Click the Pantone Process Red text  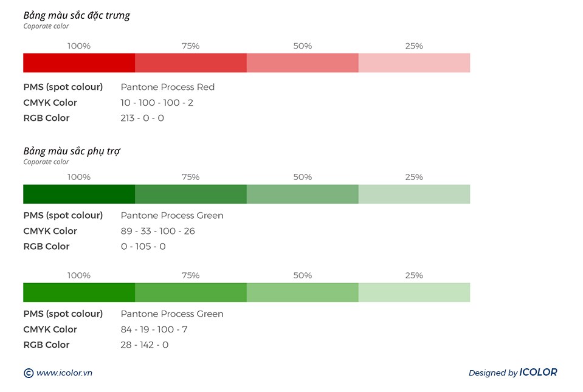pos(167,87)
